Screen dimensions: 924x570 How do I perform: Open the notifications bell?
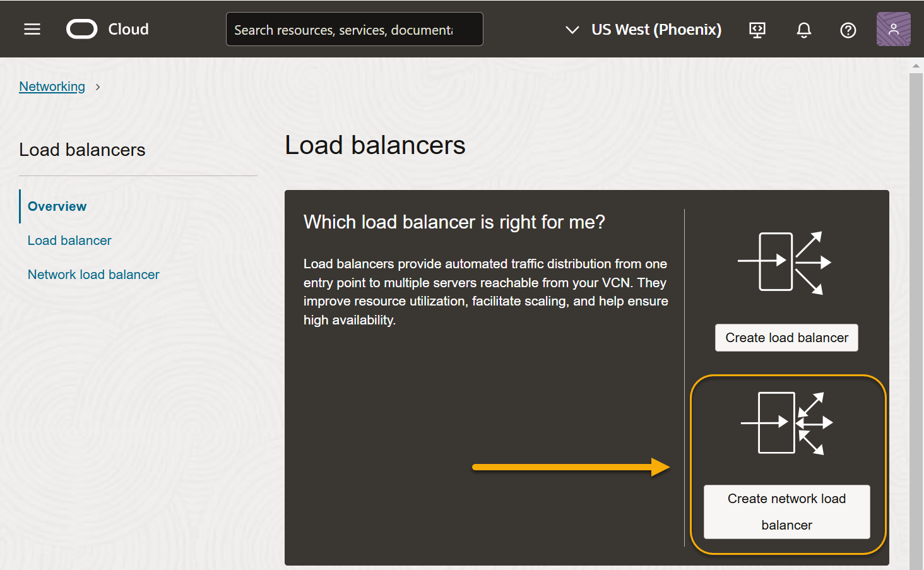(x=803, y=30)
